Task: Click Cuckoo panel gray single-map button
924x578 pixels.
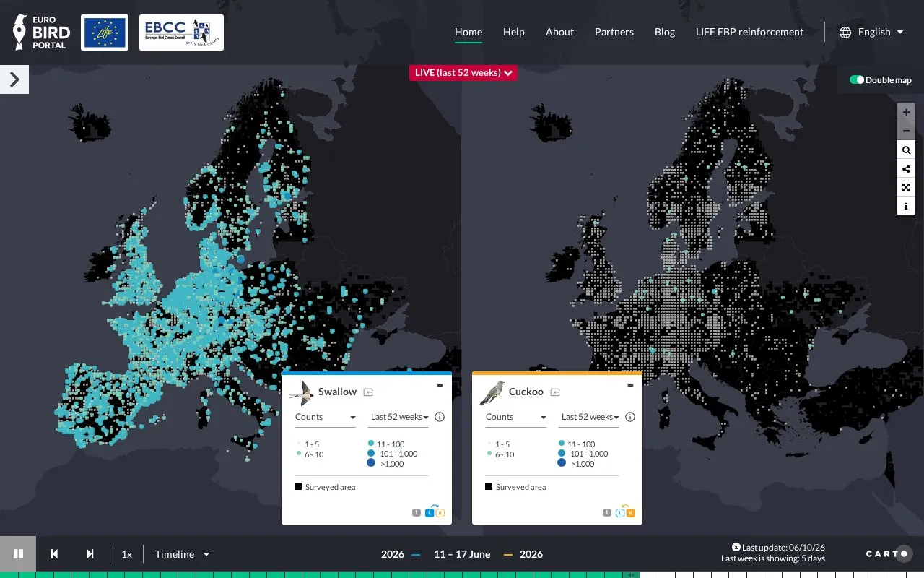Action: (607, 513)
